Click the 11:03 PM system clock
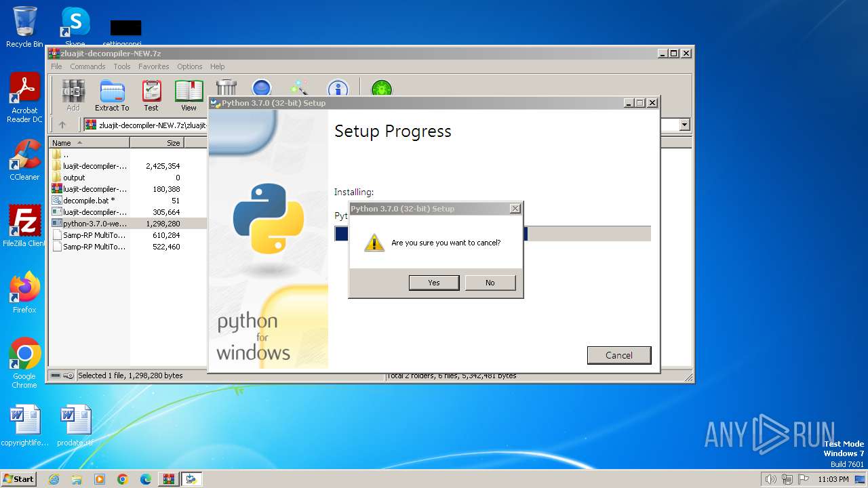The image size is (868, 488). pos(833,479)
